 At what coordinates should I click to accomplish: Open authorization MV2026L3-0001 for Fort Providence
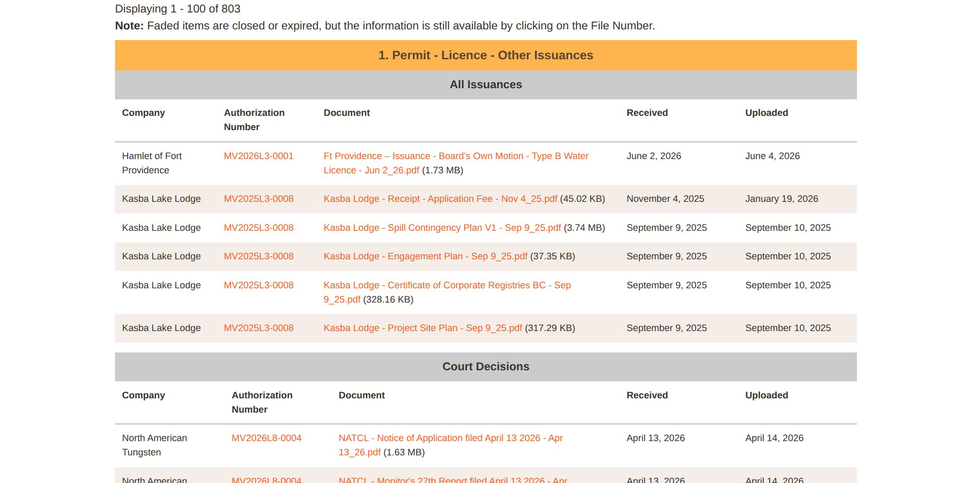(x=259, y=156)
